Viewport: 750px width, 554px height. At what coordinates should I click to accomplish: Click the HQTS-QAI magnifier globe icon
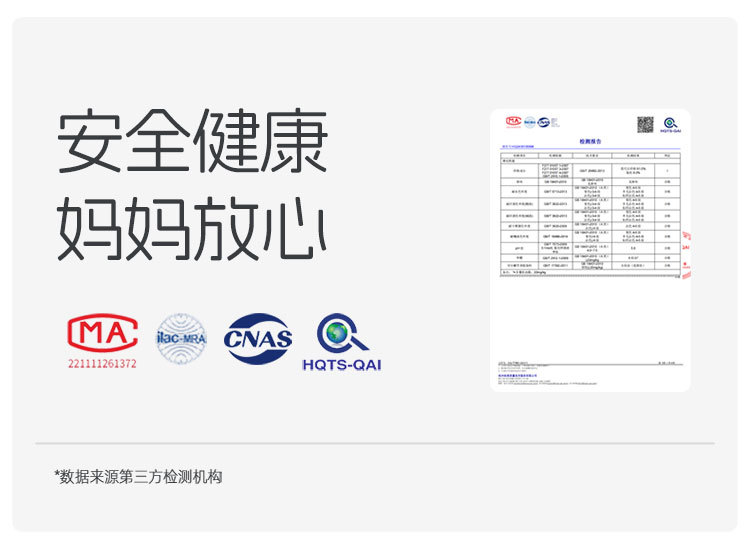342,333
